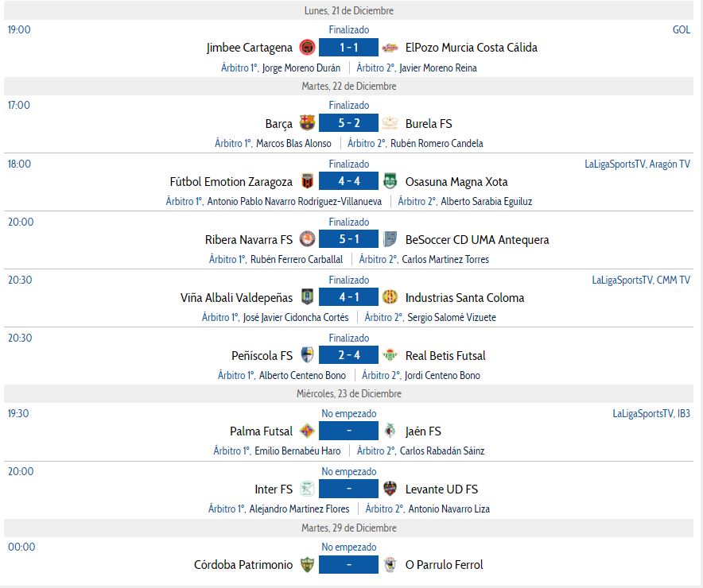
Task: Click the Inter FS team logo
Action: point(307,489)
